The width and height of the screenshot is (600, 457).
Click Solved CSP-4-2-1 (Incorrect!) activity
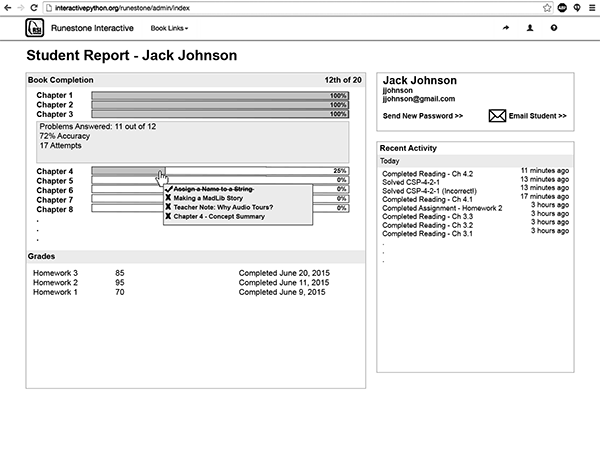point(429,191)
